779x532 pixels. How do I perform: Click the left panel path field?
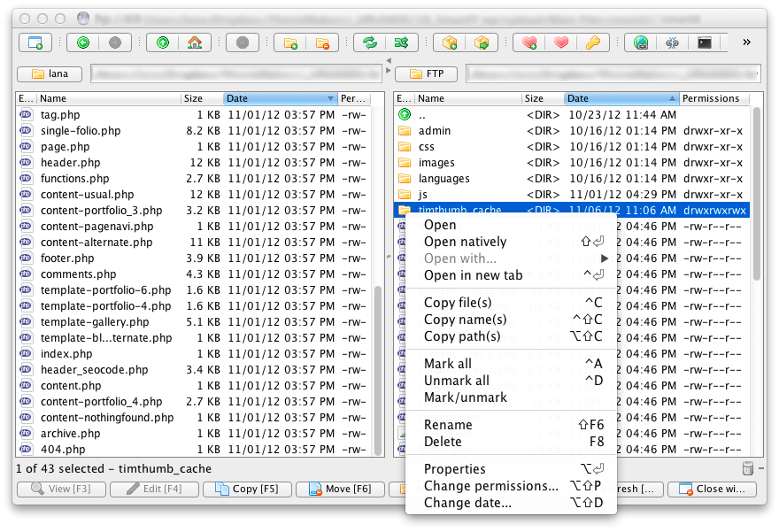(x=236, y=74)
